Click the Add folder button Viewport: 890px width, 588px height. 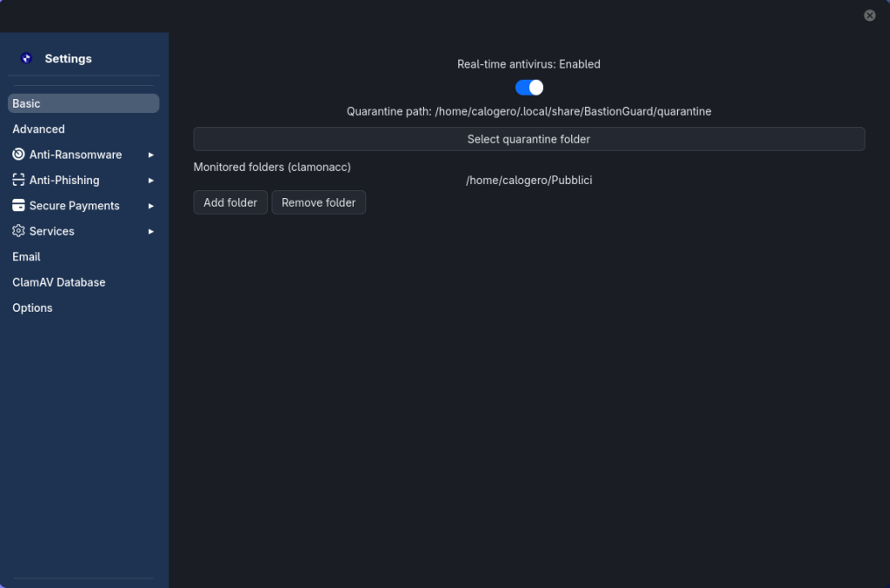point(230,202)
